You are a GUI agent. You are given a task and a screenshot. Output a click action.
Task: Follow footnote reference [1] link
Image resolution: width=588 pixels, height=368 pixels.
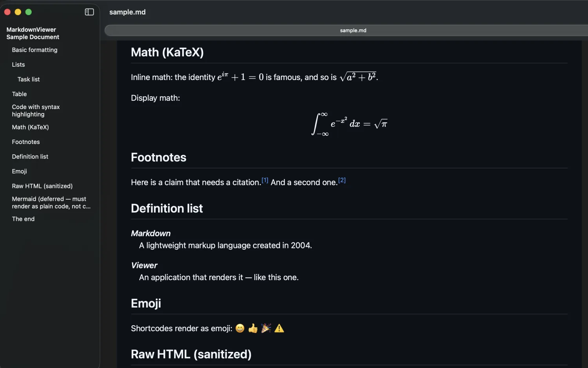point(265,180)
